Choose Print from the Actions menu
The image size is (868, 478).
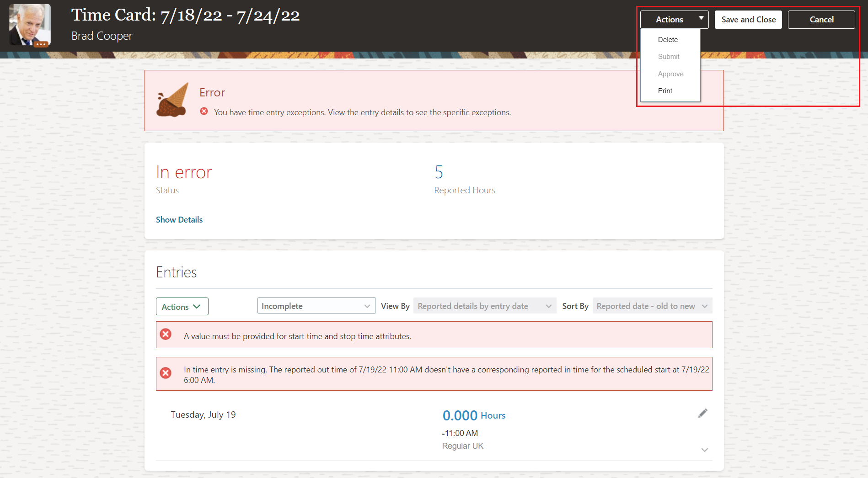pos(665,91)
